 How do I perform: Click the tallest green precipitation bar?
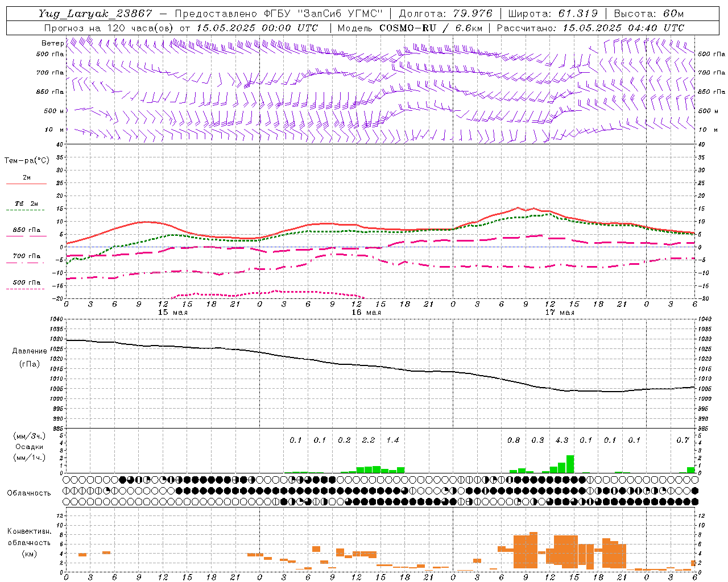click(x=570, y=464)
